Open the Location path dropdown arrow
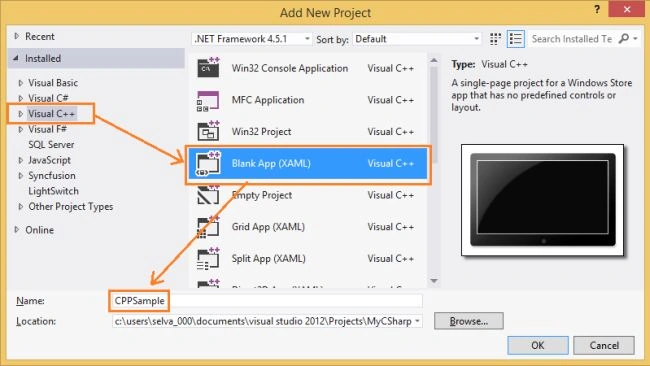Viewport: 650px width, 366px height. click(x=417, y=321)
